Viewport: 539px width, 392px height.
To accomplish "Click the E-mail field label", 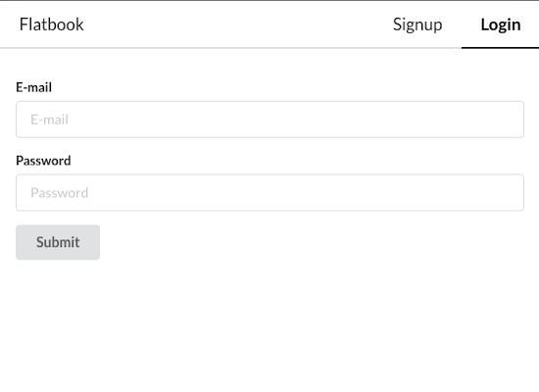I will [33, 87].
